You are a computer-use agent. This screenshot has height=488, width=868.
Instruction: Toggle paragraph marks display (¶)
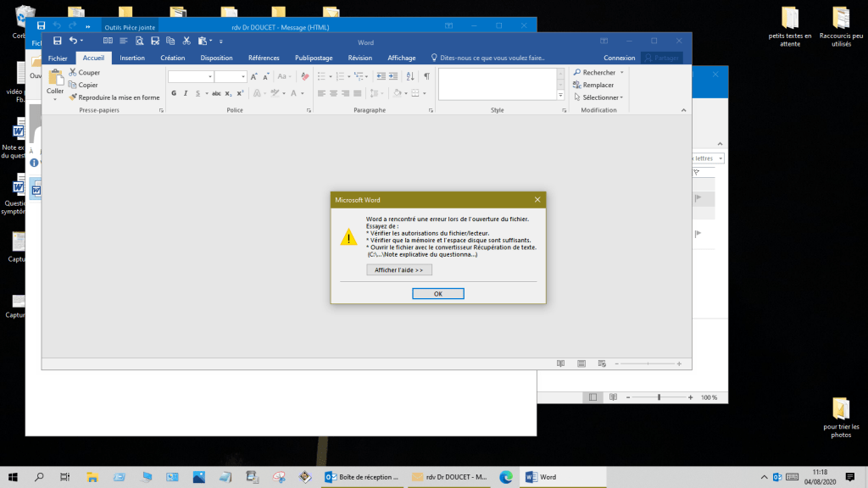pyautogui.click(x=427, y=76)
